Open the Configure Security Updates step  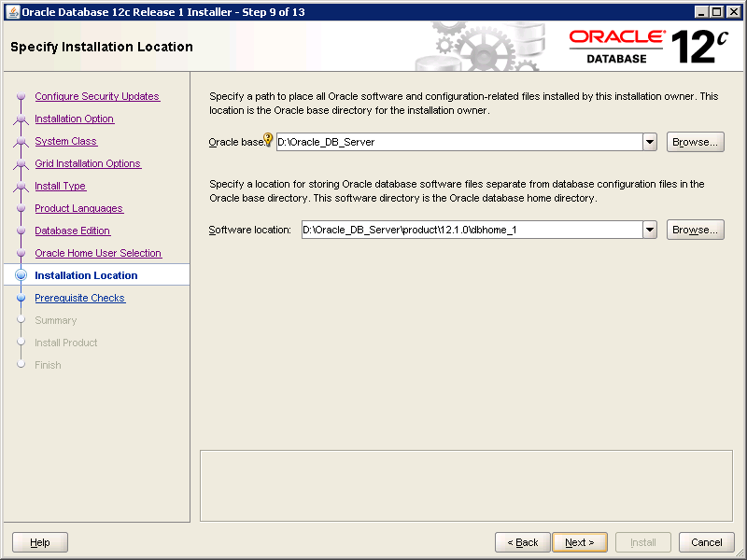coord(97,96)
